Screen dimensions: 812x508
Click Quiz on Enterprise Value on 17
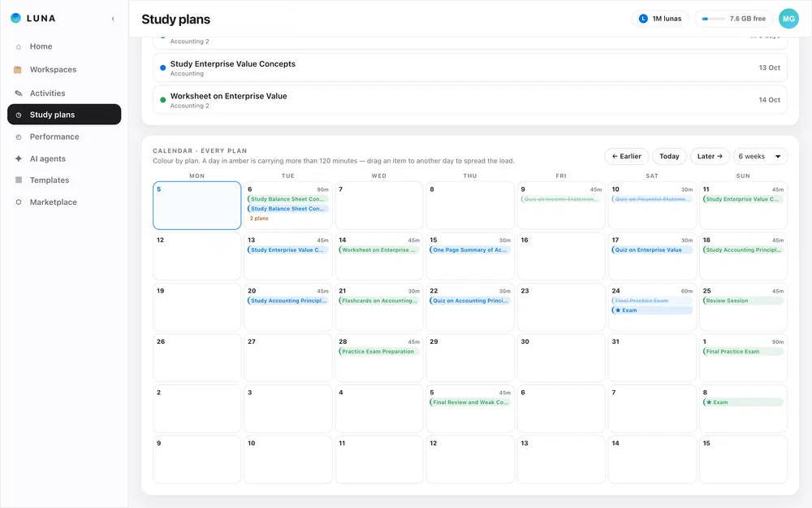pos(652,250)
